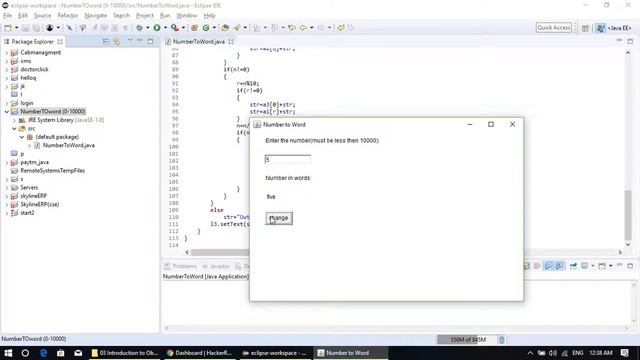
Task: Run garbage collector trash icon
Action: click(502, 340)
